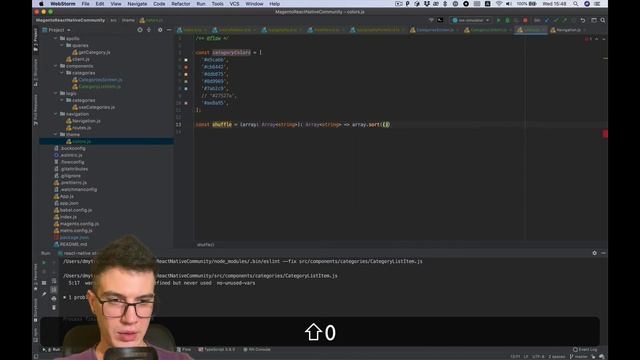Collapse categories folder under components
Image resolution: width=640 pixels, height=360 pixels.
tap(62, 73)
